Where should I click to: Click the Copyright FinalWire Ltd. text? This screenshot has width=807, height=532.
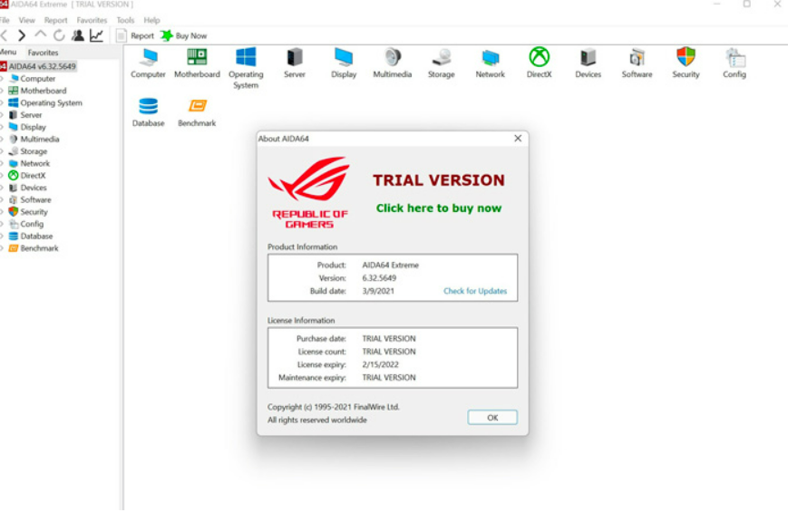334,407
